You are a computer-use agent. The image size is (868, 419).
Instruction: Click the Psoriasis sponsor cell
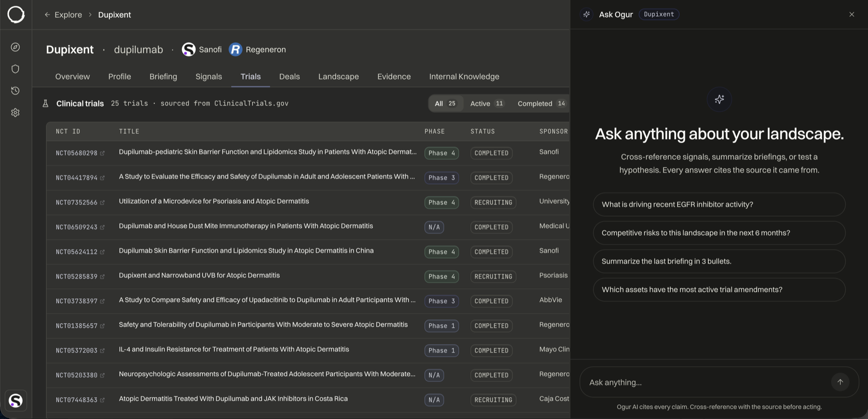coord(554,275)
